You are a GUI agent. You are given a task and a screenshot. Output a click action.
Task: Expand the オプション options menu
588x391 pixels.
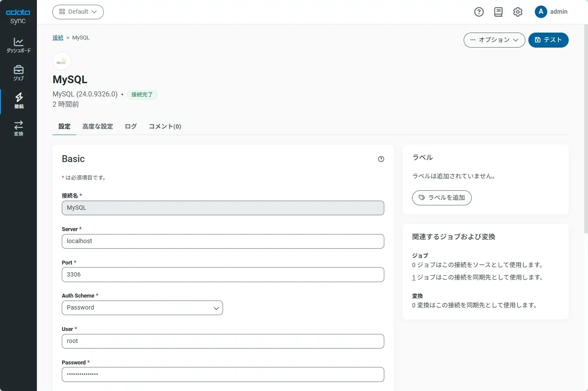click(494, 40)
